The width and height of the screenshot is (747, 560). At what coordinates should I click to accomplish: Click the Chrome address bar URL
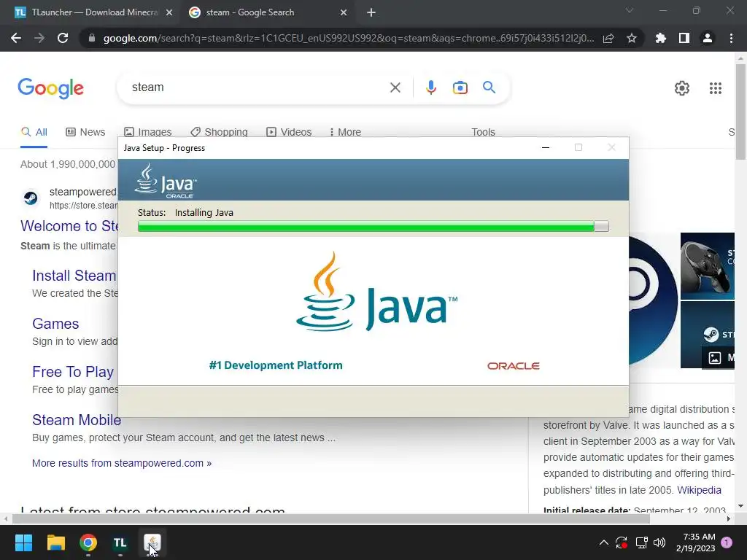coord(349,38)
